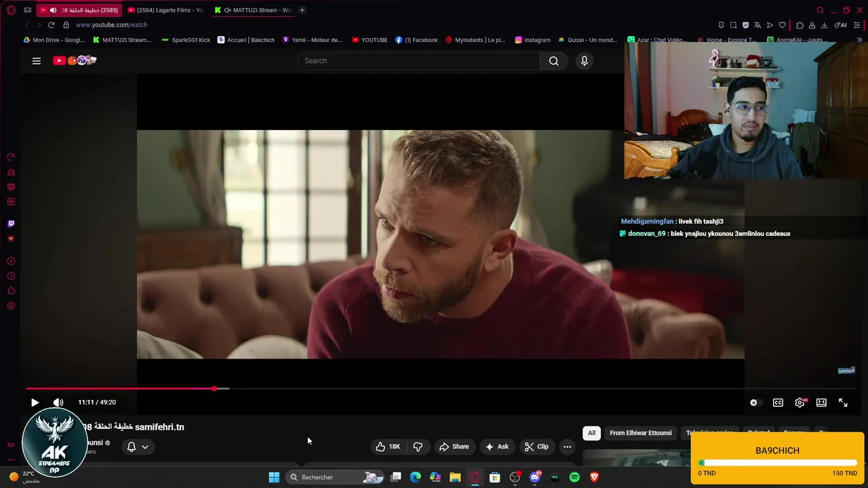This screenshot has height=488, width=868.
Task: Open the profile account icon in toolbar
Action: [812, 25]
